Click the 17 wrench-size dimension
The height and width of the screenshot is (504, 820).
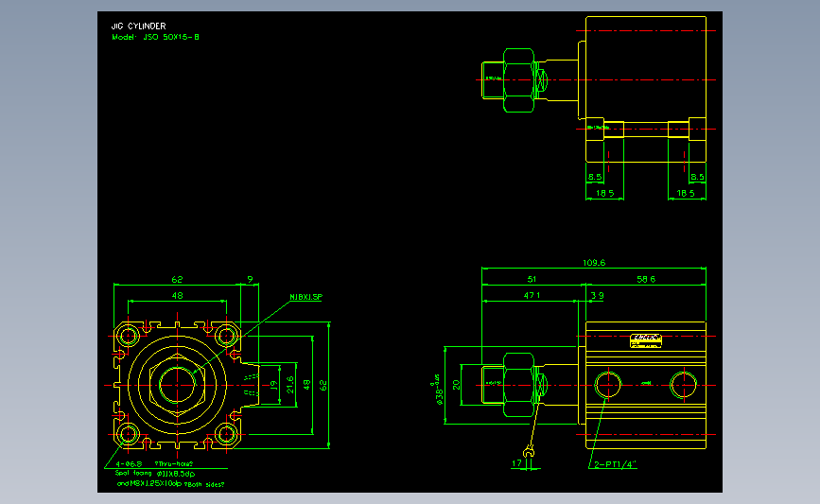click(x=516, y=463)
